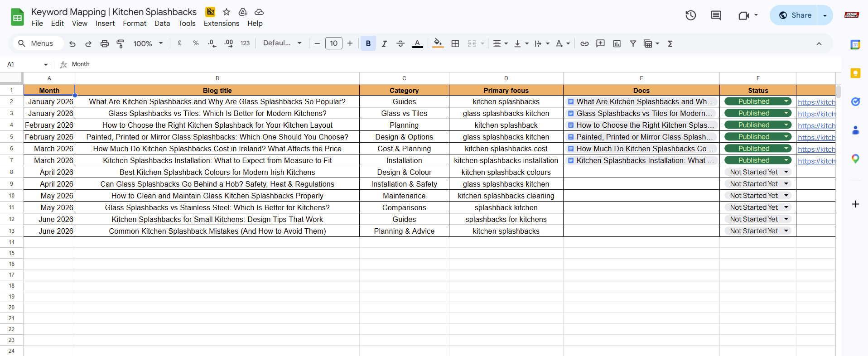Click the merge cells icon

pyautogui.click(x=472, y=43)
